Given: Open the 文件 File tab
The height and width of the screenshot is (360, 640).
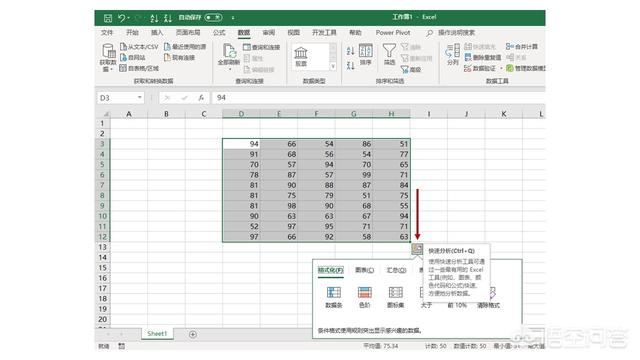Looking at the screenshot, I should (x=107, y=33).
